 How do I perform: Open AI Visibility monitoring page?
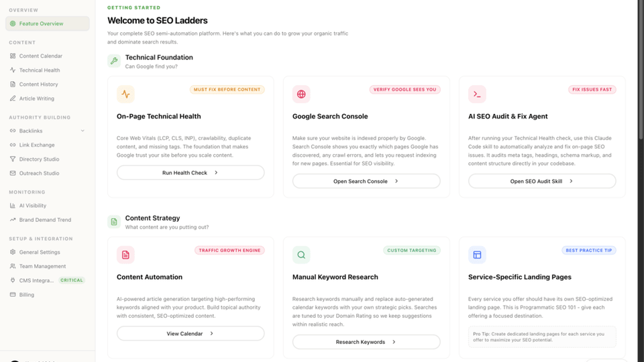click(32, 206)
